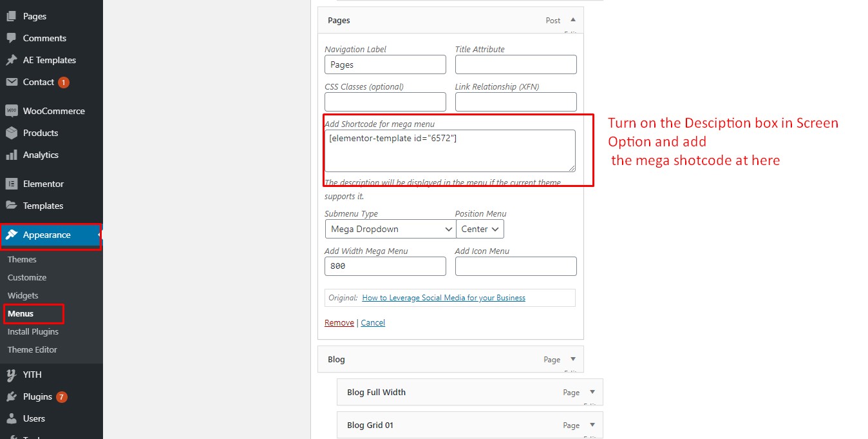Click the Elementor logo icon
The width and height of the screenshot is (868, 439).
(11, 184)
